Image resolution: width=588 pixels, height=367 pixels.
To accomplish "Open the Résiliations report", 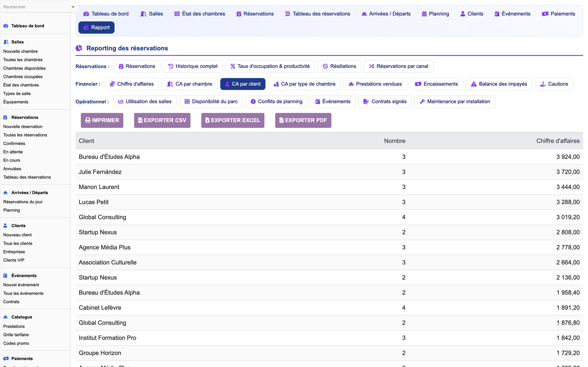I will click(339, 66).
